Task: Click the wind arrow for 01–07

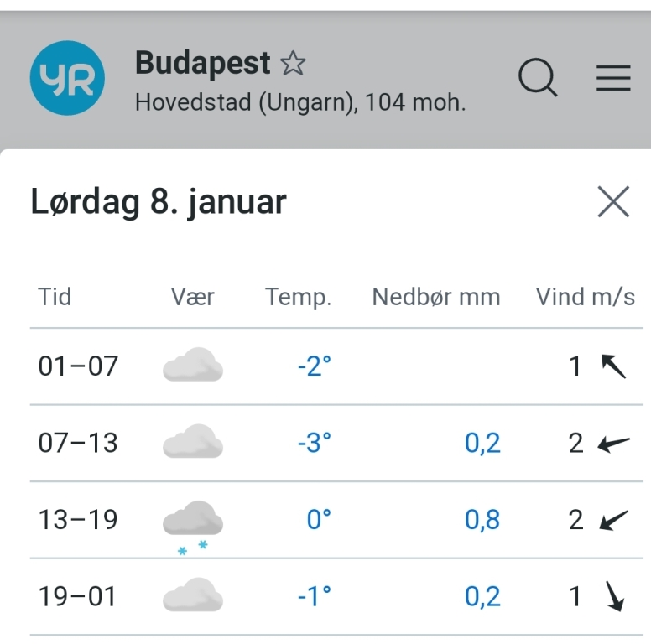Action: click(x=613, y=366)
